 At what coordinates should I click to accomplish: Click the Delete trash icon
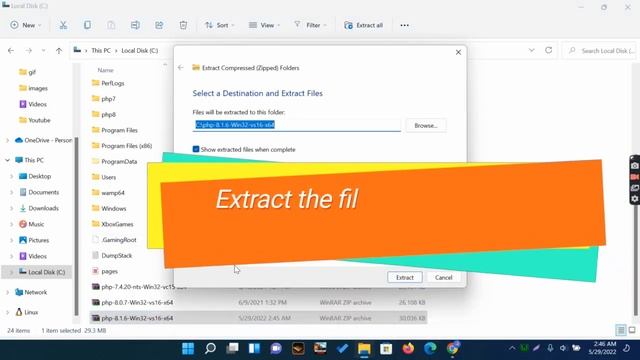point(183,25)
